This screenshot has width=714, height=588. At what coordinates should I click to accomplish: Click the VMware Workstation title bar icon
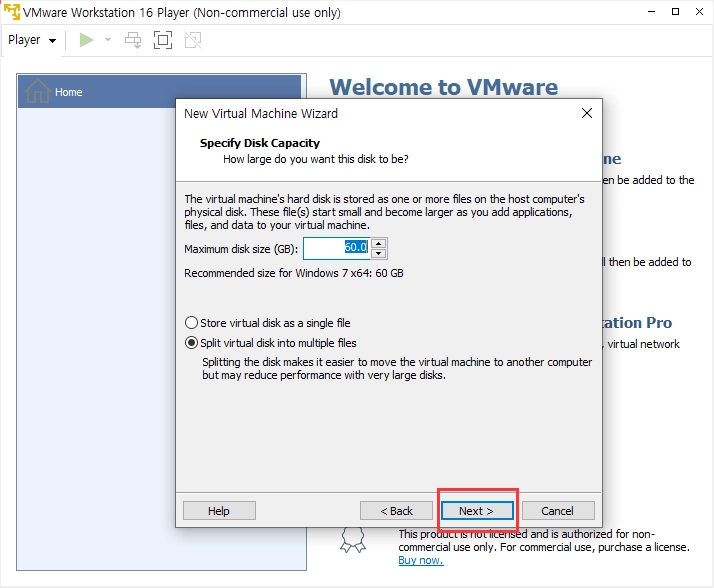(12, 11)
